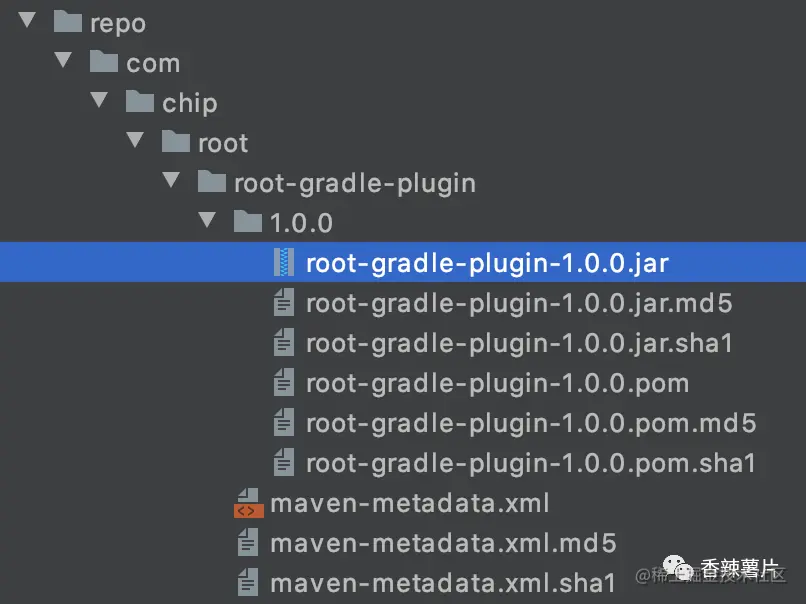The image size is (806, 604).
Task: Click the jar archive icon of root-gradle-plugin-1.0.0.jar
Action: click(x=284, y=263)
